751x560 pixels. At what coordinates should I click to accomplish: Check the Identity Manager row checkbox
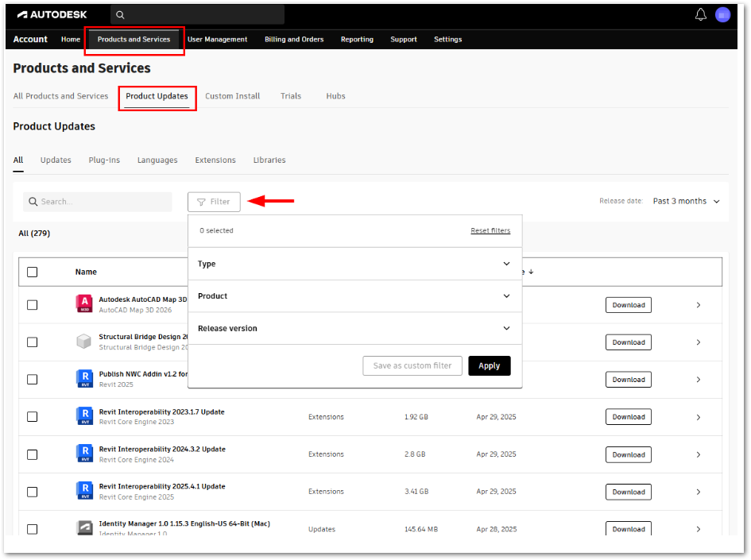click(32, 529)
